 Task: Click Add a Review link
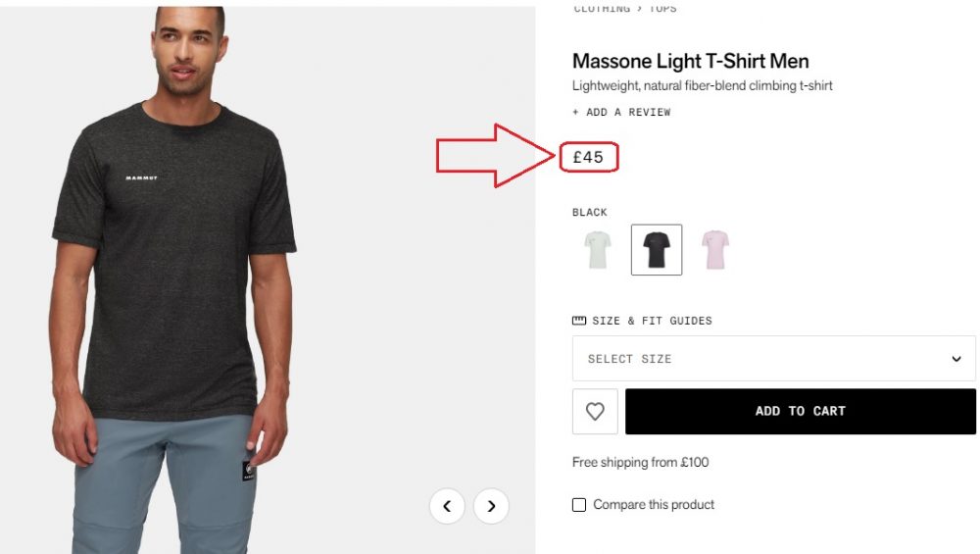tap(621, 112)
